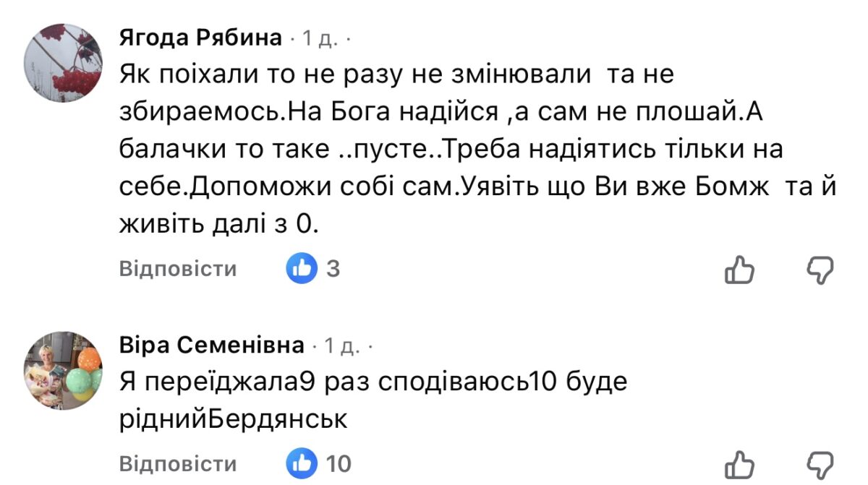
Task: Click the comment text starting 'Як поїхали'
Action: pos(396,74)
